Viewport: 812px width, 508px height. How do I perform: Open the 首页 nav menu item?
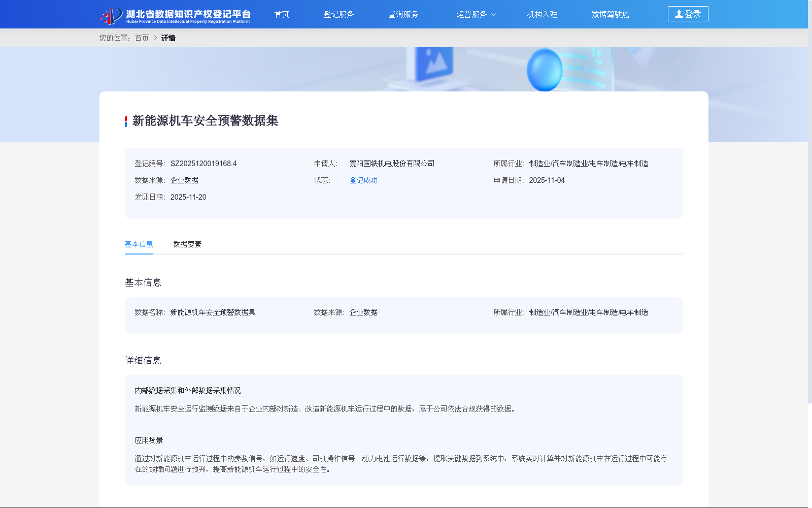282,14
